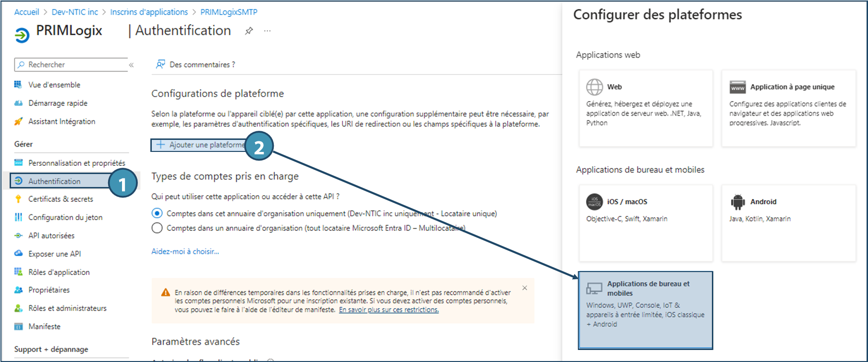Click inside the Rechercher search field
This screenshot has width=868, height=362.
point(72,64)
